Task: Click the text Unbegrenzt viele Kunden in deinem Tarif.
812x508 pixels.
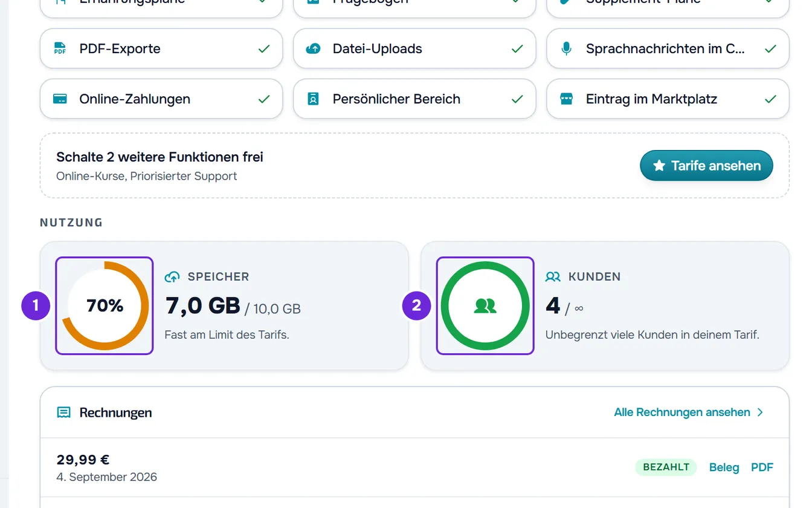Action: [652, 334]
